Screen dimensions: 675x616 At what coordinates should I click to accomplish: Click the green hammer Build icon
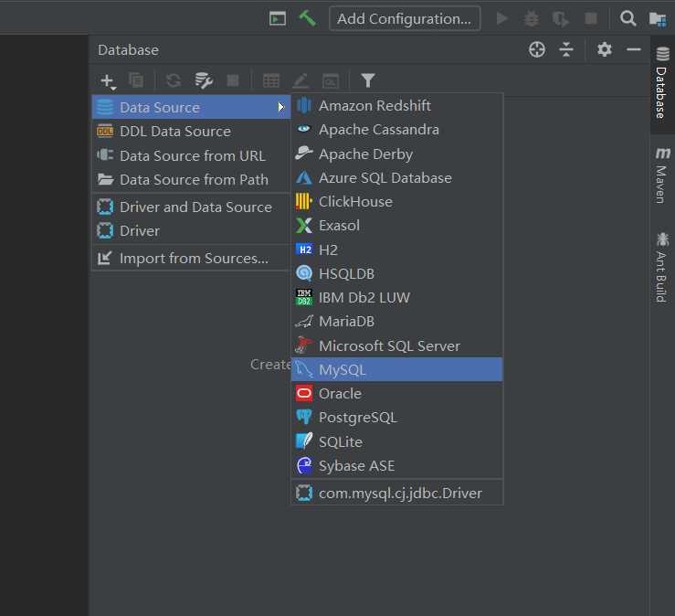click(x=308, y=18)
